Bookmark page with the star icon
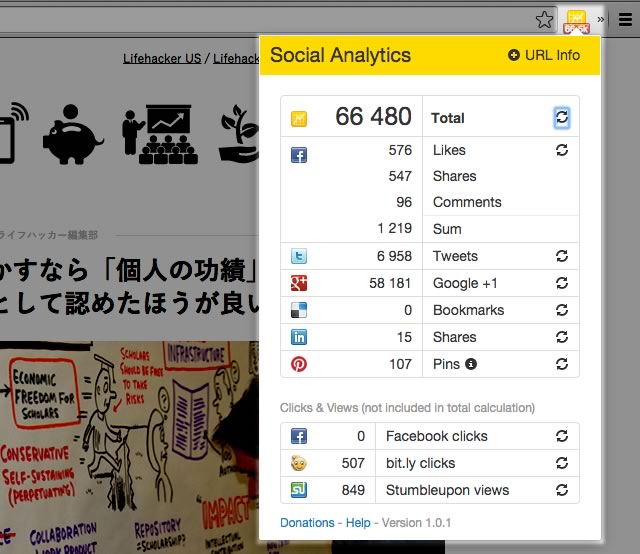The image size is (640, 554). 544,19
